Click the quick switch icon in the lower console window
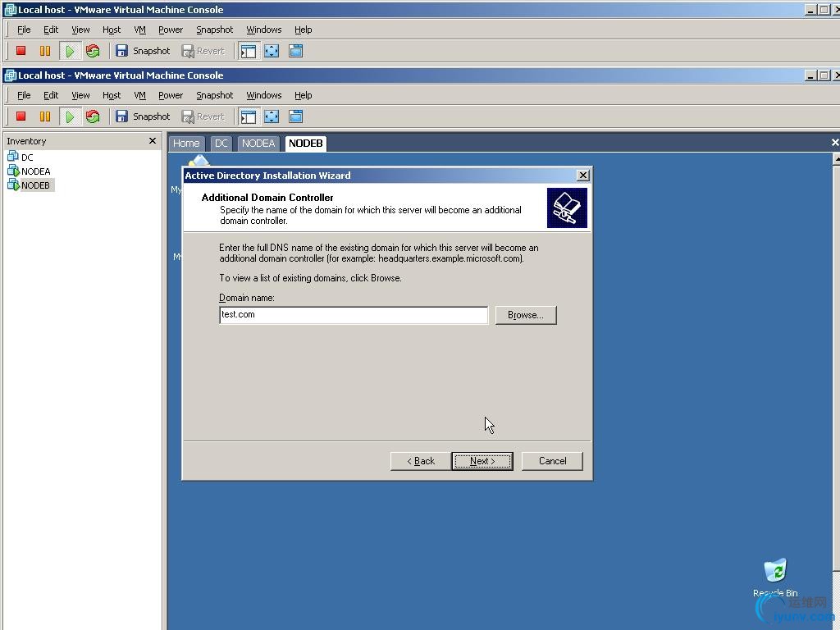Screen dimensions: 840x630 (x=295, y=116)
